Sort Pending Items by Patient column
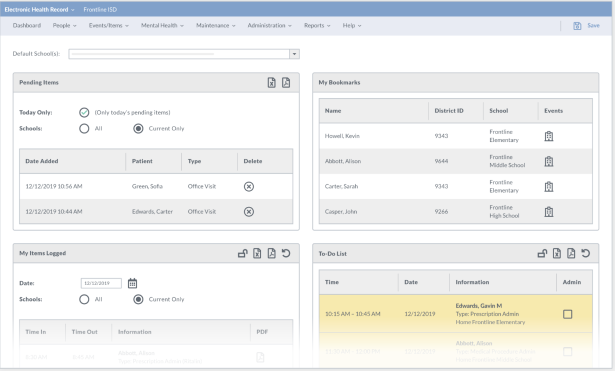 pyautogui.click(x=142, y=161)
